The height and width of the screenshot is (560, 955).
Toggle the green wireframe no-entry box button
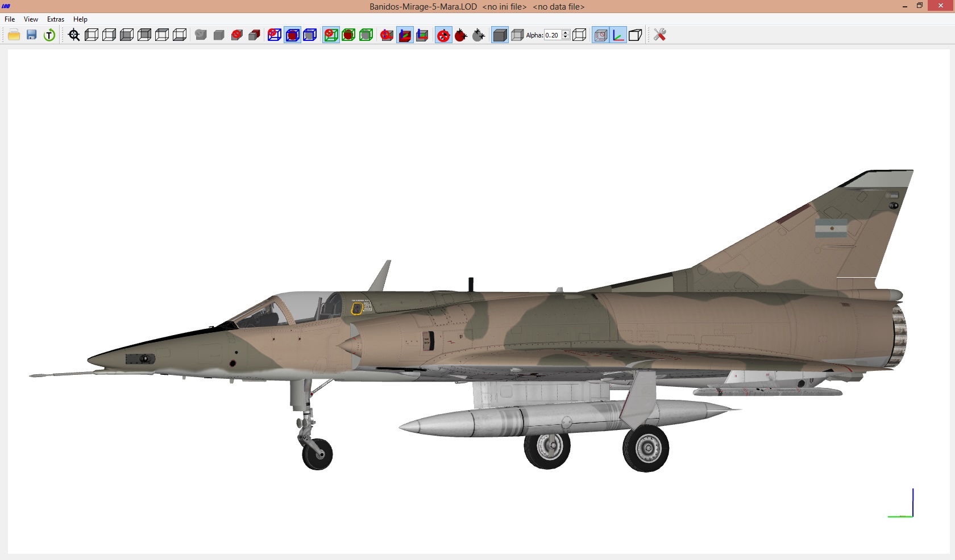[x=331, y=35]
